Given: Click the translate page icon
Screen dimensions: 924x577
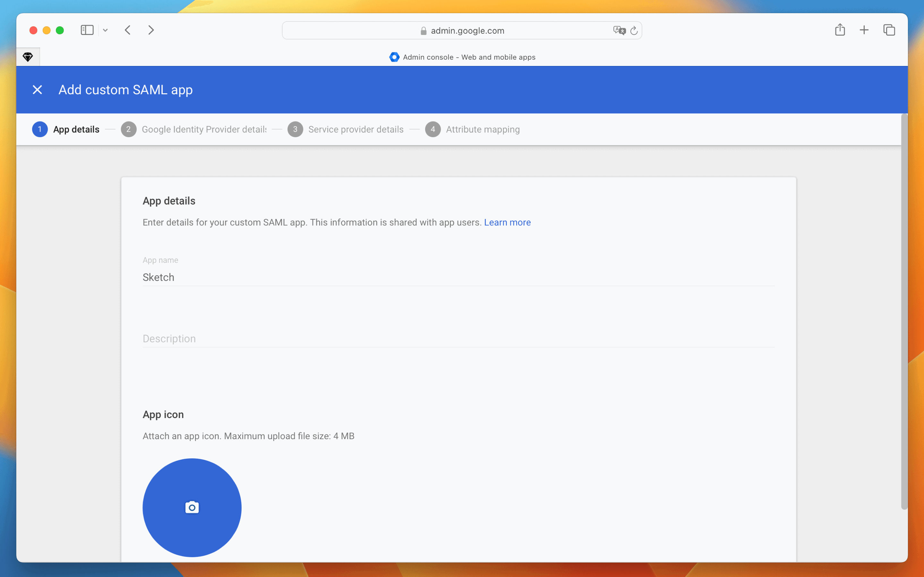Looking at the screenshot, I should coord(619,30).
